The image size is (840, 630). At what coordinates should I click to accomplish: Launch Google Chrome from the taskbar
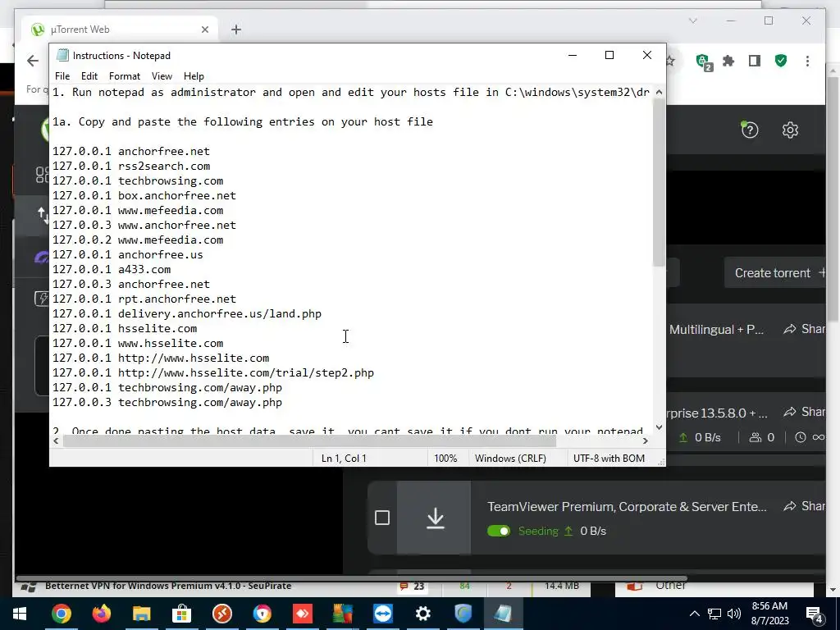tap(61, 614)
